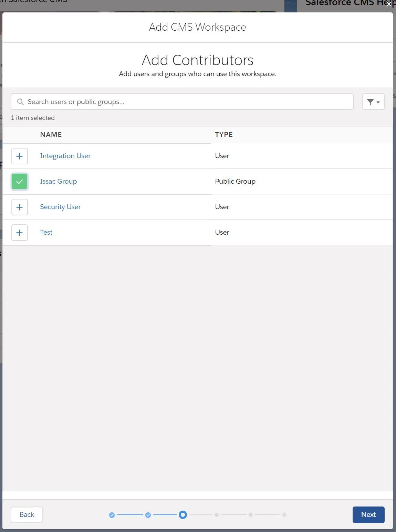Jump to first completed progress step
The image size is (396, 532).
click(x=112, y=515)
